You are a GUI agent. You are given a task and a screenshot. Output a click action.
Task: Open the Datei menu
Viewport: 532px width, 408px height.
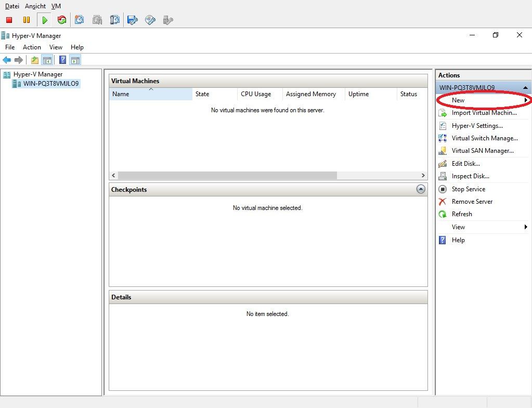[12, 6]
